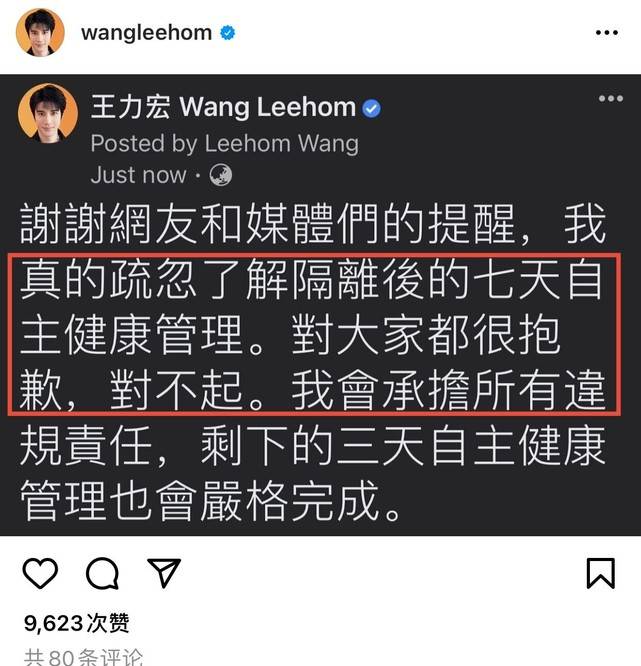Open all comments via 共80条评论
The width and height of the screenshot is (641, 666).
pos(83,657)
